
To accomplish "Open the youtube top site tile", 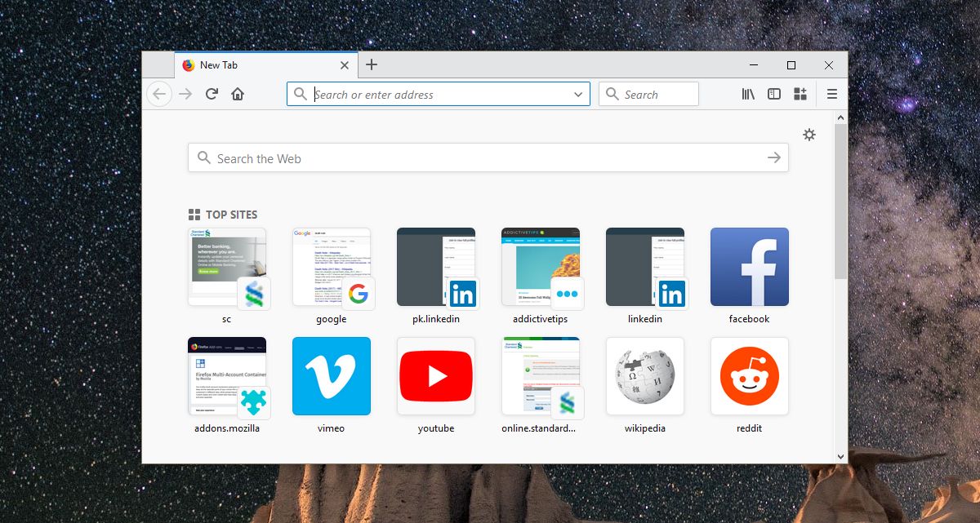I will tap(436, 376).
